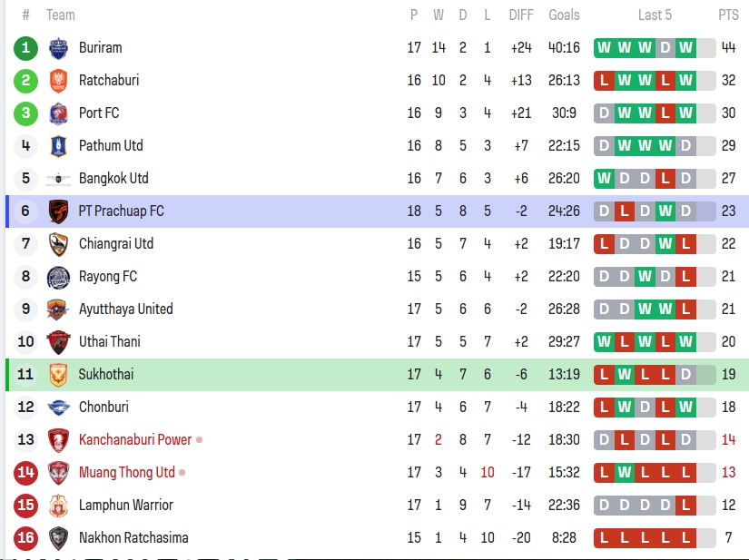
Task: Sort by the DIFF column header
Action: click(521, 15)
